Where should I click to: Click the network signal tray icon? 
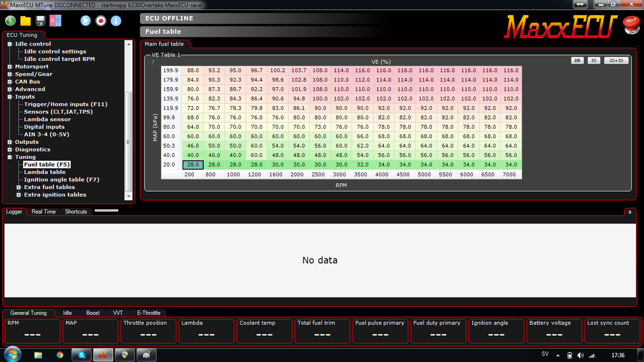coord(592,355)
